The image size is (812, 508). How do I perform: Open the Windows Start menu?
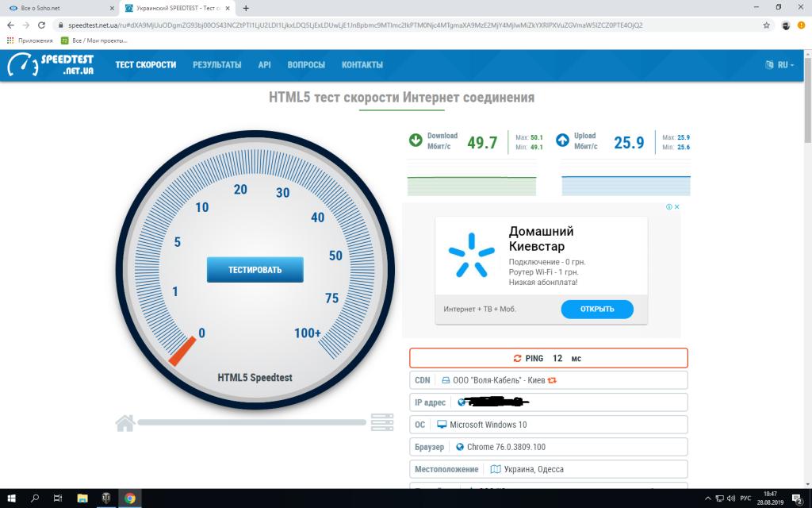tap(11, 498)
